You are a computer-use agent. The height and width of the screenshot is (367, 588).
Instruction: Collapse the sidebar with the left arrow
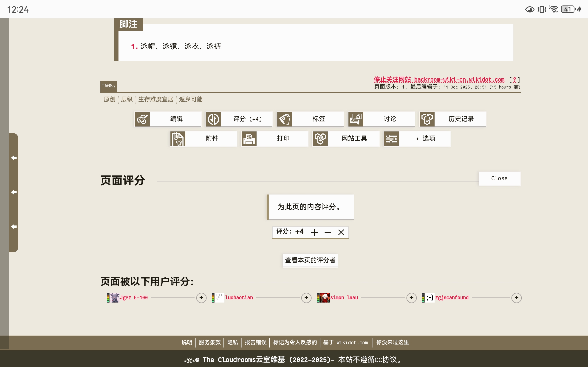pos(14,158)
